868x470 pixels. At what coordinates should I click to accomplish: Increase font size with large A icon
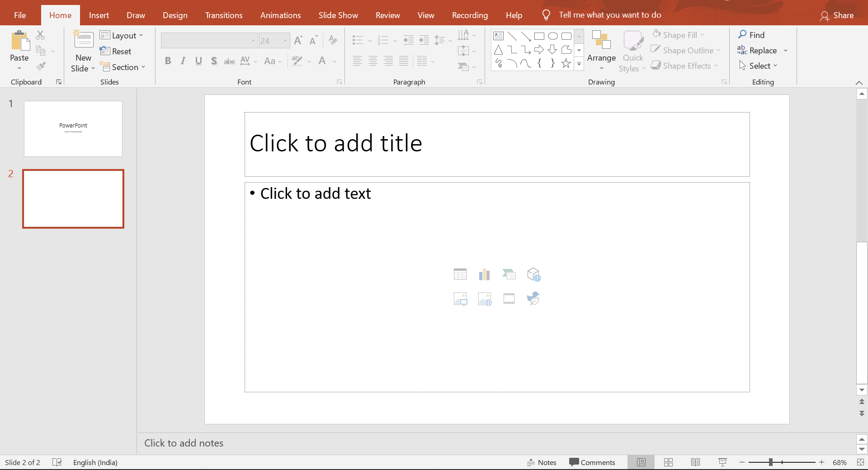click(298, 40)
